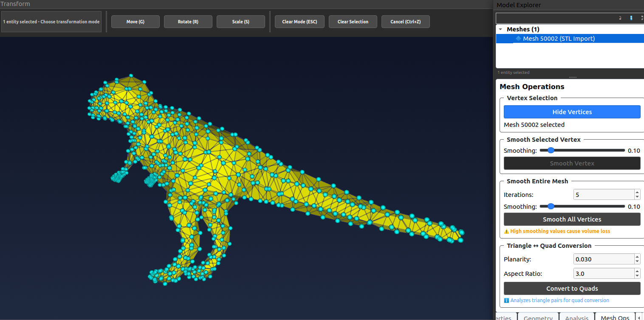Switch to the Geometry tab
Image resolution: width=644 pixels, height=320 pixels.
[538, 317]
